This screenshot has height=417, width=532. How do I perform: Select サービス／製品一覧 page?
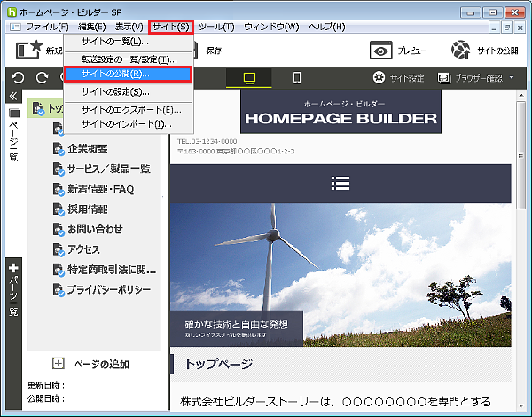coord(108,169)
